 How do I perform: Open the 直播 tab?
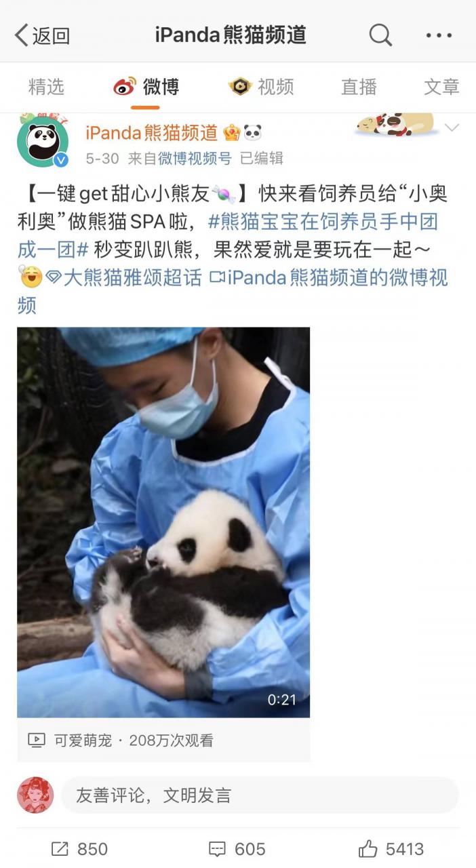tap(359, 87)
